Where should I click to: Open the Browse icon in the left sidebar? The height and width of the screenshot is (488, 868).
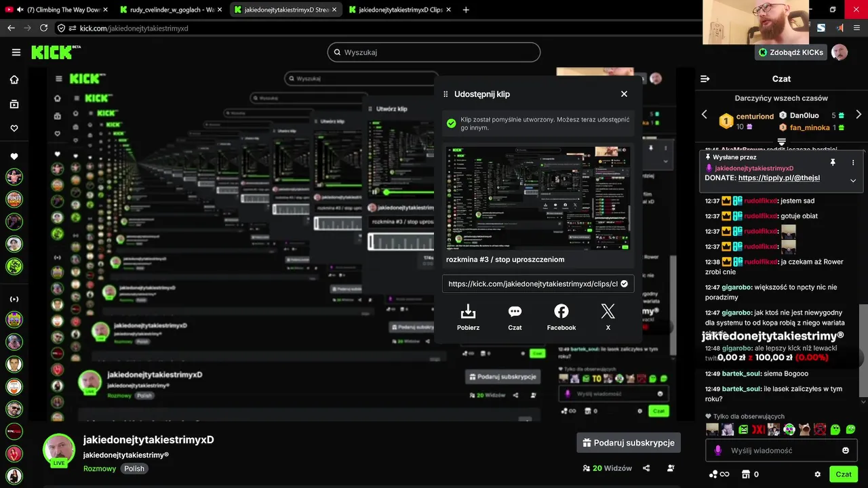pyautogui.click(x=14, y=104)
